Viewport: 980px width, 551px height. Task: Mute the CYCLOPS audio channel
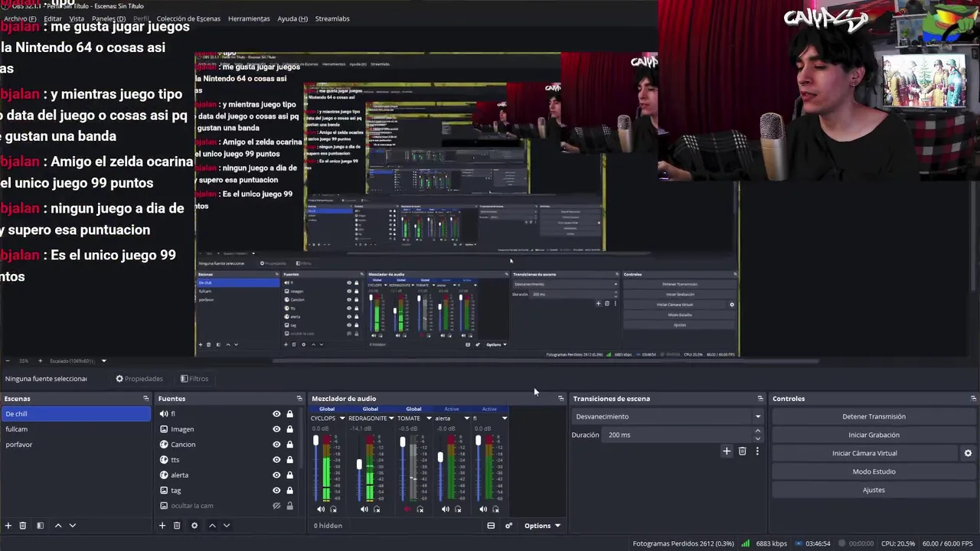click(x=321, y=509)
